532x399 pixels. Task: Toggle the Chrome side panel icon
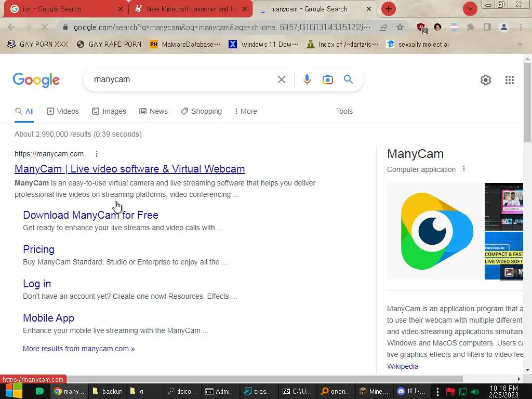[x=487, y=27]
